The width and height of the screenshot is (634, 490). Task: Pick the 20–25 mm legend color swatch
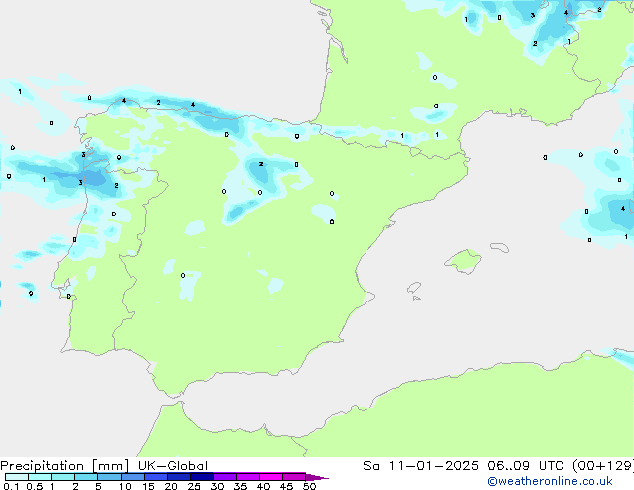pos(178,477)
